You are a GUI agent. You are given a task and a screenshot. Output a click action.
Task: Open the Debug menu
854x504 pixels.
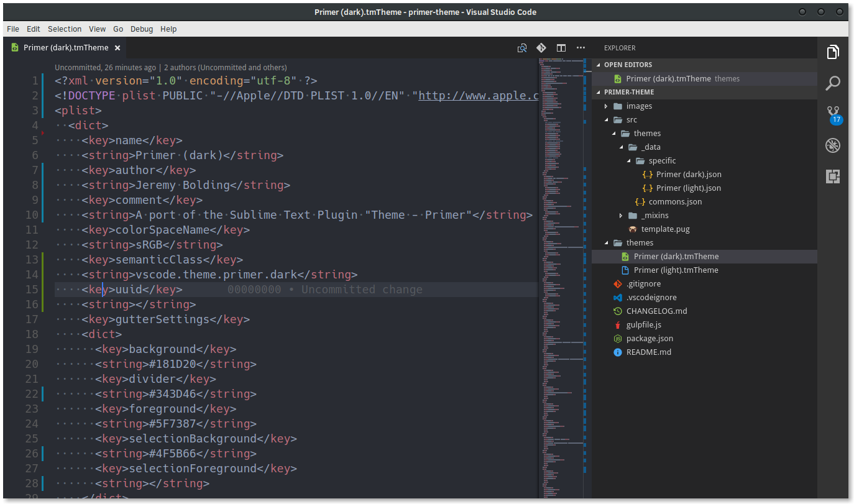click(142, 29)
